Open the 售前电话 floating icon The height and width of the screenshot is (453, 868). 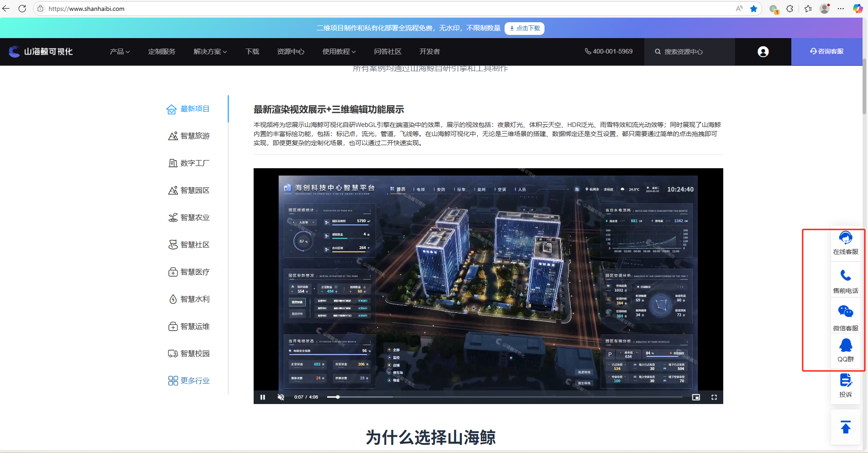coord(846,282)
